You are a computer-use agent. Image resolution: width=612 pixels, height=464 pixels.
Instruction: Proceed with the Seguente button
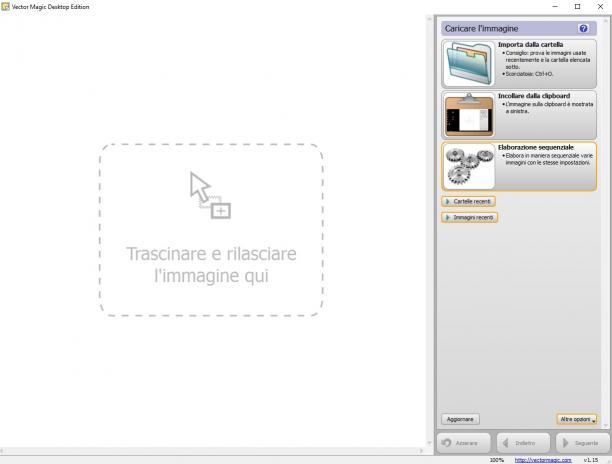[583, 443]
